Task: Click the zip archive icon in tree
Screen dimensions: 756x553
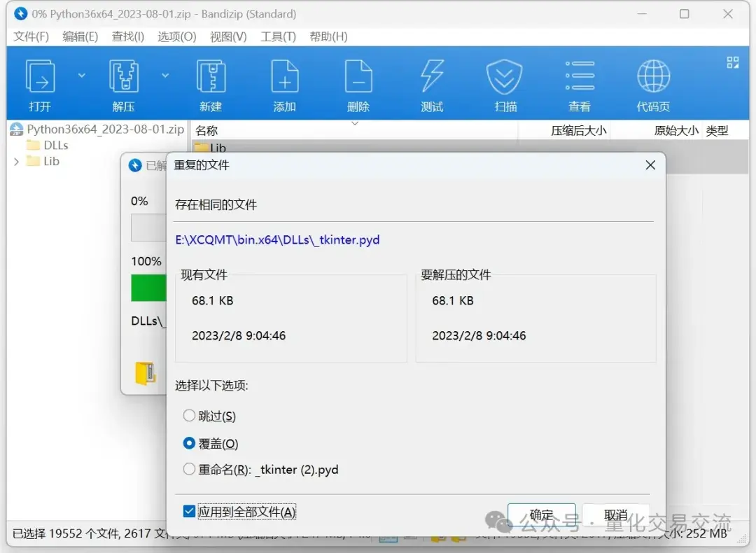Action: pyautogui.click(x=17, y=129)
